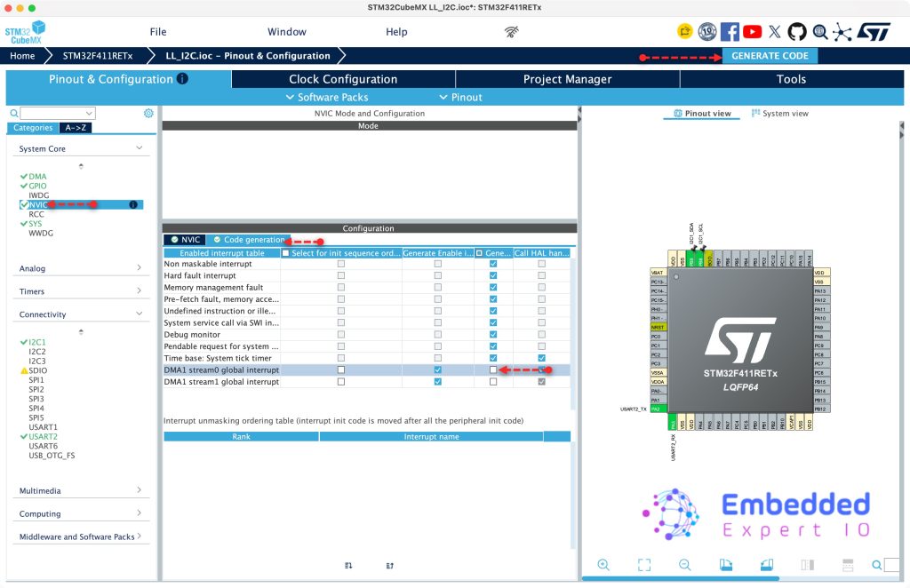Open the Window menu

coord(287,32)
